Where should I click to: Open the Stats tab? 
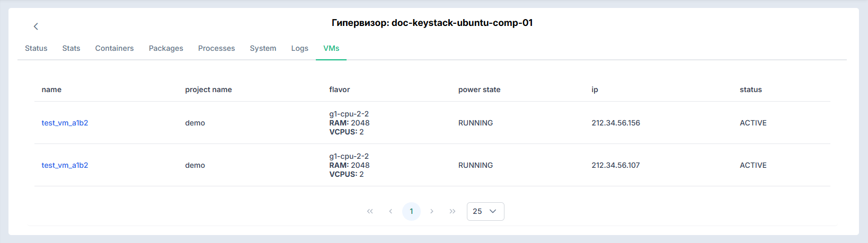click(71, 48)
